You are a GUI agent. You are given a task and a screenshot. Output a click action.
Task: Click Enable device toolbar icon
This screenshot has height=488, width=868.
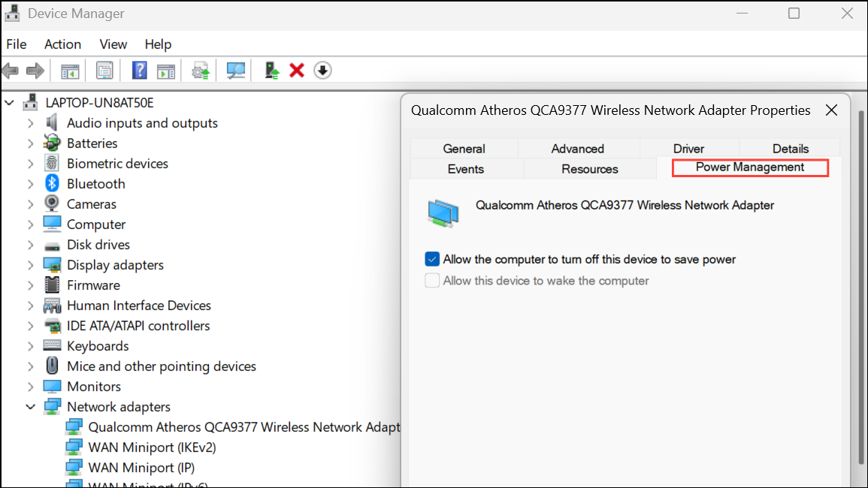click(x=272, y=71)
